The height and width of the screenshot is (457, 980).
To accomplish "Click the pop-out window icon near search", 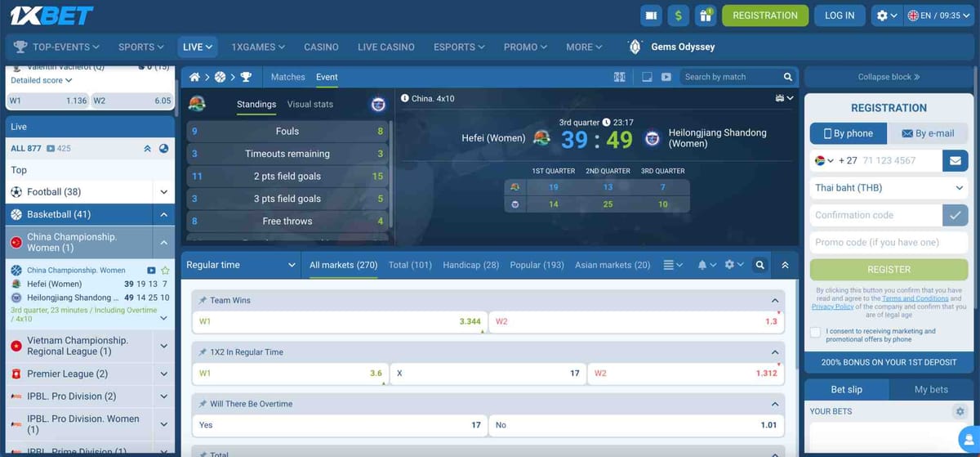I will (647, 77).
